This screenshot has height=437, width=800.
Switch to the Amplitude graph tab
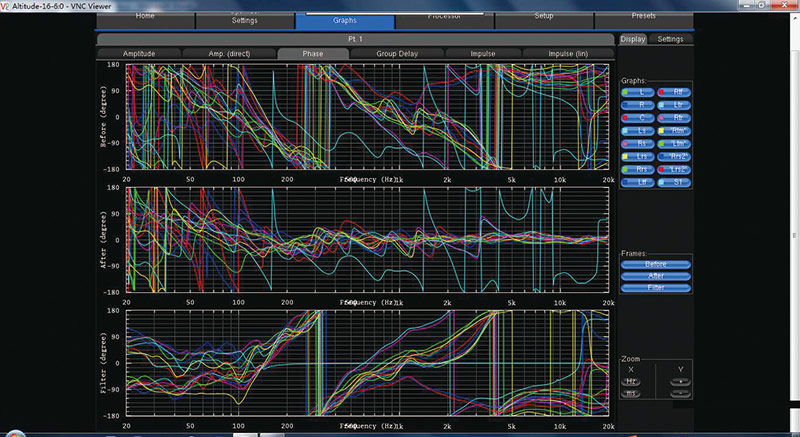(x=139, y=54)
